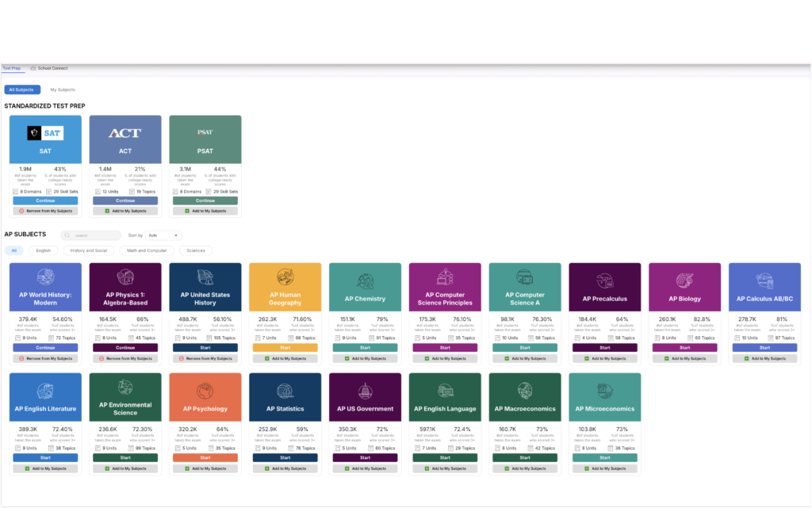Start AP Computer Science Principles

[445, 348]
